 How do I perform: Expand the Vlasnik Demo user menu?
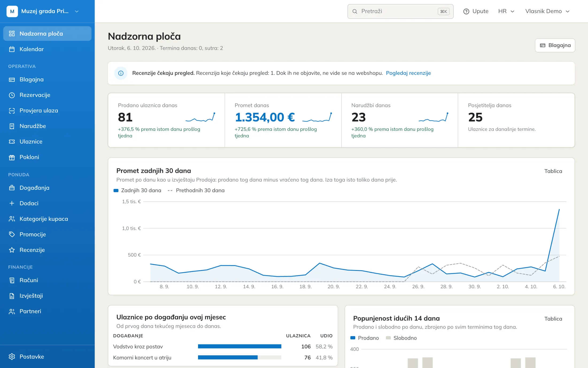pos(547,11)
